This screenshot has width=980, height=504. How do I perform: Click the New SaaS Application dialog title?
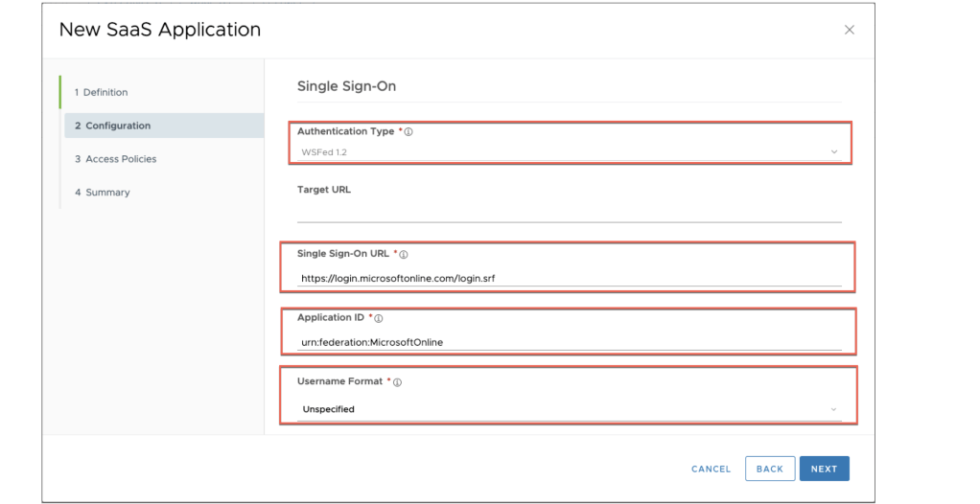(160, 30)
